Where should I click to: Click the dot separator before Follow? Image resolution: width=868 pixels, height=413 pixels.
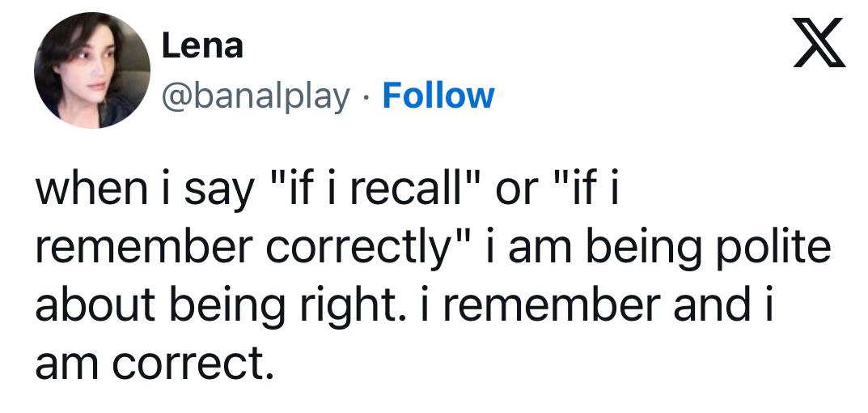366,96
